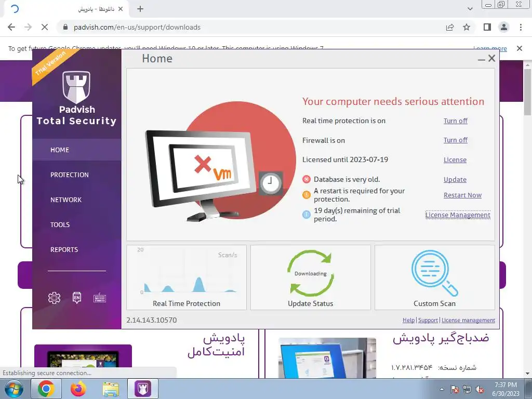This screenshot has width=532, height=399.
Task: Click the blue trial period info icon
Action: 307,215
